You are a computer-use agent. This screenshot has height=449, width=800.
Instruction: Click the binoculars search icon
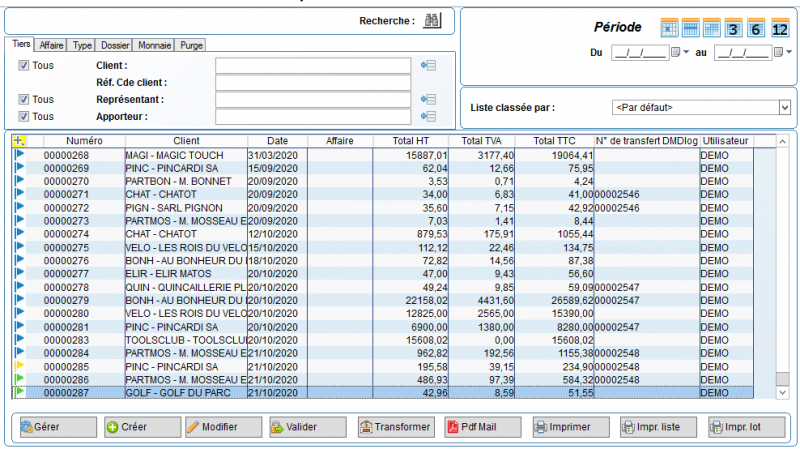click(x=432, y=20)
